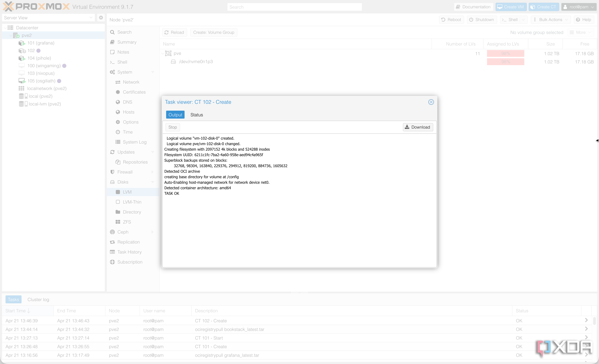Collapse the pve volume group row

coord(163,53)
